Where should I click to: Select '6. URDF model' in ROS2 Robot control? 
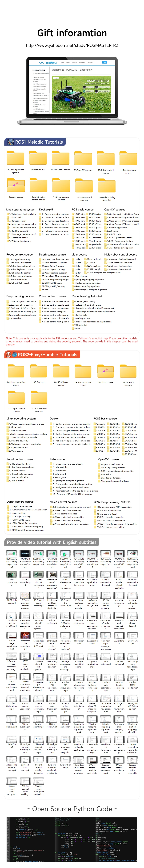pos(16,480)
